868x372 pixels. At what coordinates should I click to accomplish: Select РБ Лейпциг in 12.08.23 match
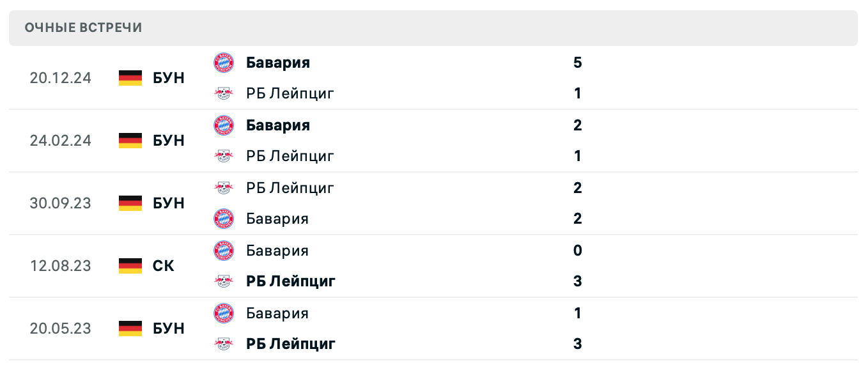291,281
